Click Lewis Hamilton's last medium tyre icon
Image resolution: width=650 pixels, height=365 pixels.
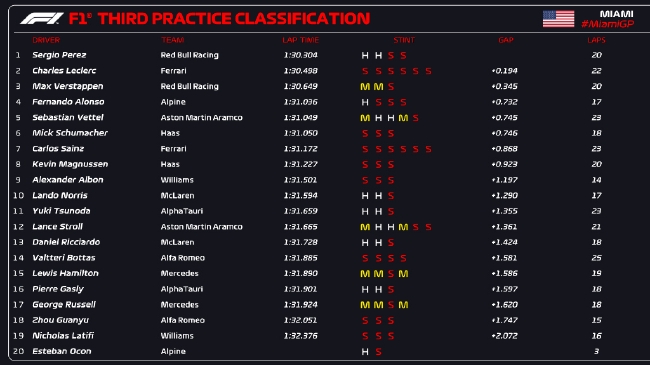(x=403, y=274)
